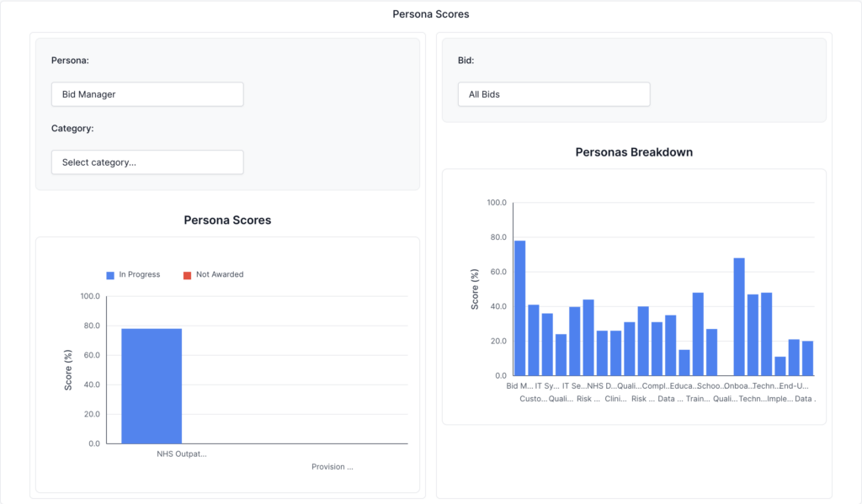Viewport: 862px width, 504px height.
Task: Click the Provision ... axis label
Action: pos(332,467)
